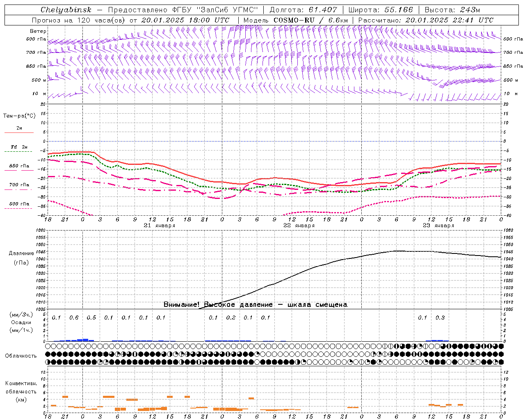Click the 'Давление' pressure panel label
Screen dimensions: 525x420
pos(21,253)
